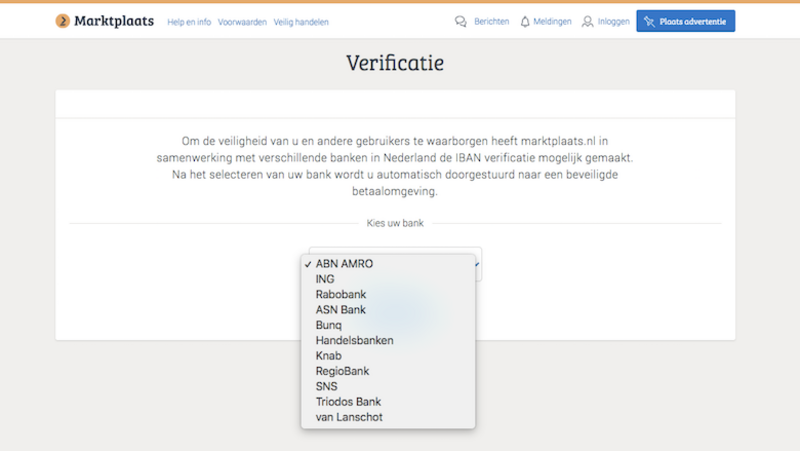This screenshot has height=451, width=800.
Task: Choose Rabobank in the dropdown list
Action: (x=388, y=294)
